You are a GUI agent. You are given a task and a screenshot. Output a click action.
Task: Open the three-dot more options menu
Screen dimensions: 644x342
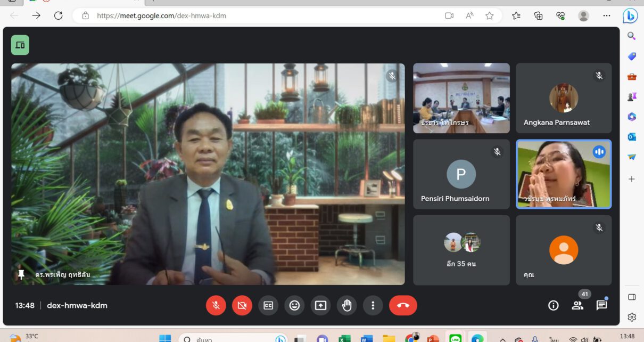(373, 305)
